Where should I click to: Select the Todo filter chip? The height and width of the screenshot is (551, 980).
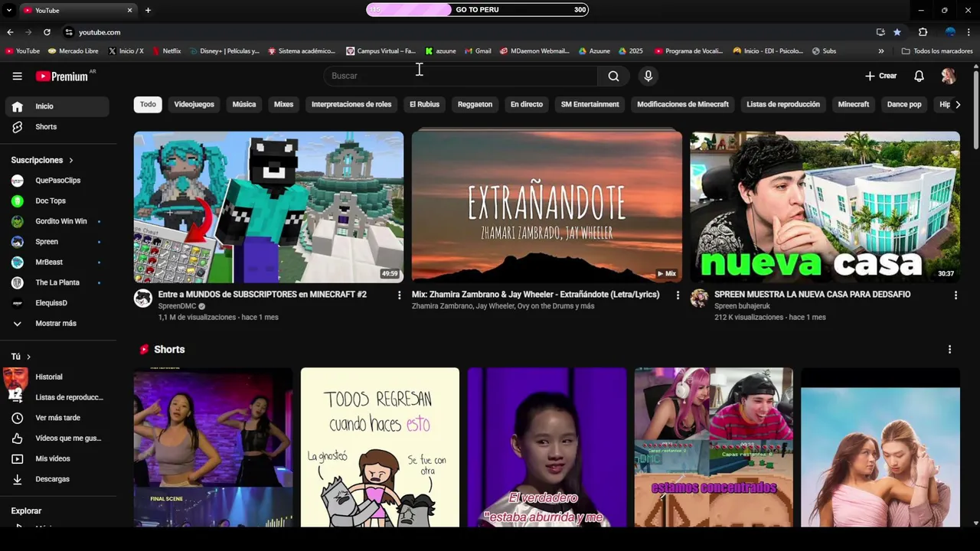coord(148,104)
